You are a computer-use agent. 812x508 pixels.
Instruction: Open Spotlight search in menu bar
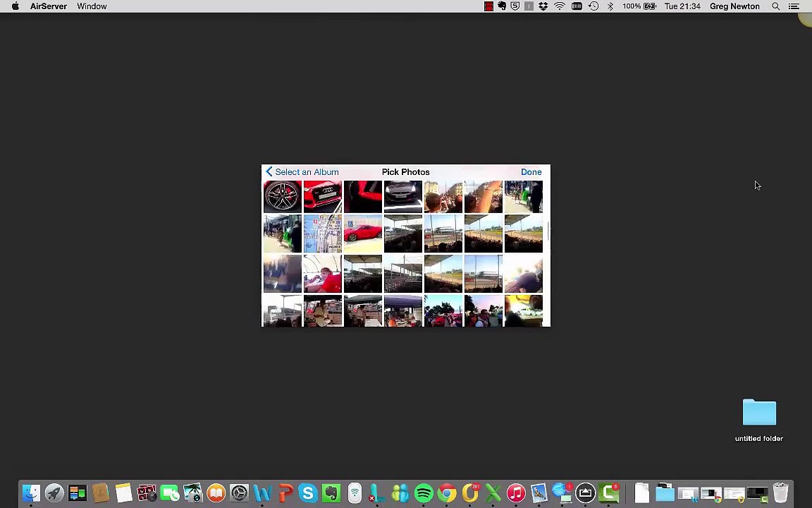pyautogui.click(x=776, y=6)
